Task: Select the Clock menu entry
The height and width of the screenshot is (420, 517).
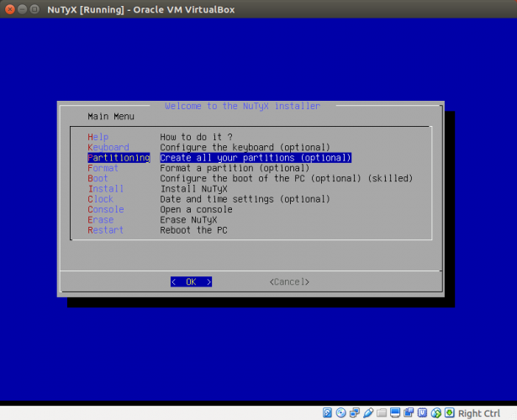Action: point(100,199)
